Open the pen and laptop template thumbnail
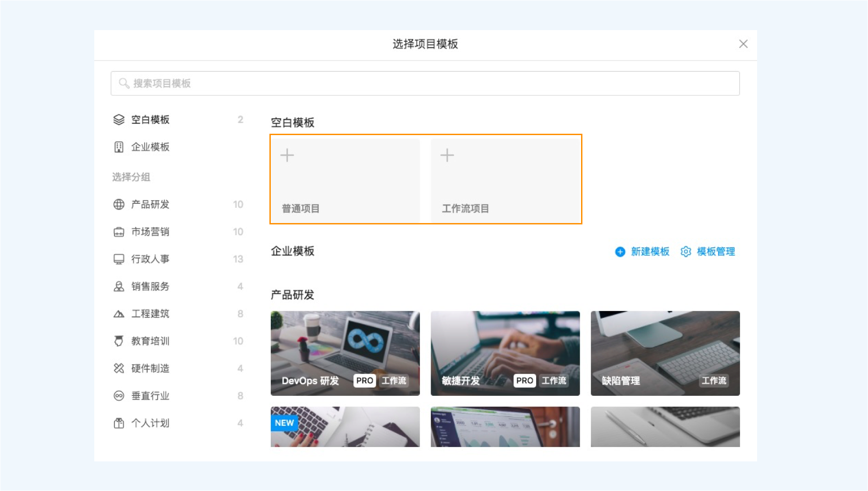868x491 pixels. pos(665,427)
